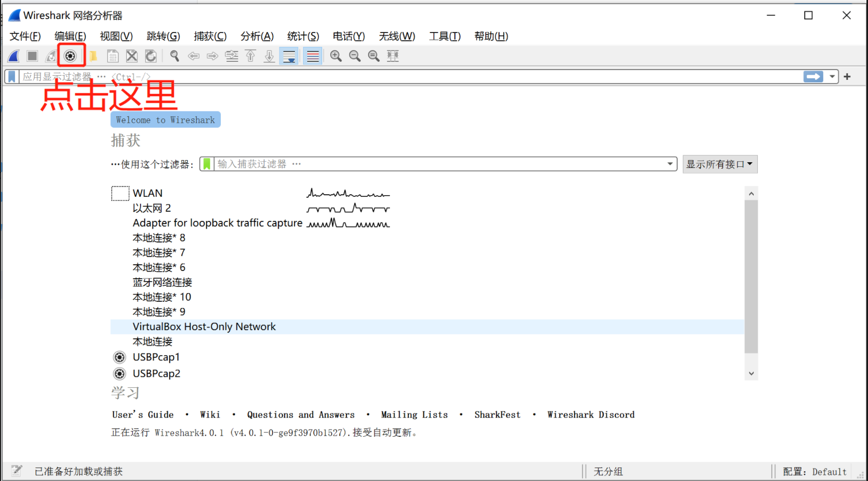Open the Questions and Answers link
The height and width of the screenshot is (481, 868).
pyautogui.click(x=301, y=415)
